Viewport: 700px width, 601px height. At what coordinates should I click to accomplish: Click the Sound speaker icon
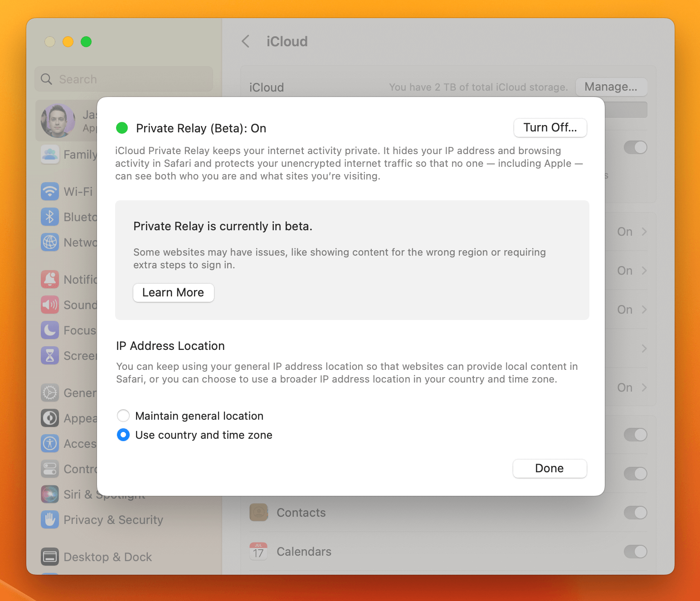[x=50, y=305]
